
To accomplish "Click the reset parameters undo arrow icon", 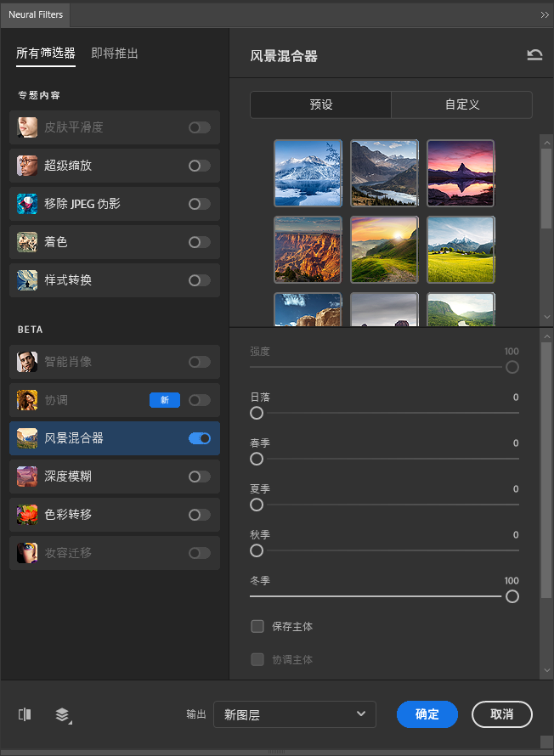I will point(534,55).
